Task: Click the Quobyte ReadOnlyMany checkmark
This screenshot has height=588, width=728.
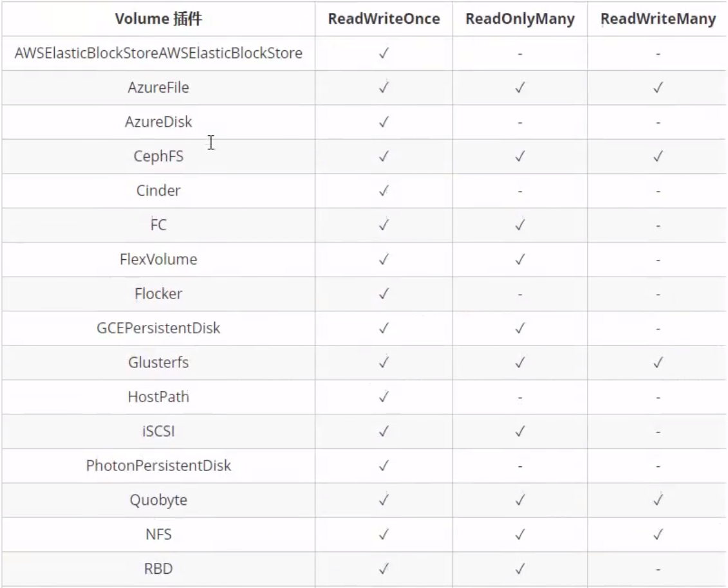Action: click(x=520, y=500)
